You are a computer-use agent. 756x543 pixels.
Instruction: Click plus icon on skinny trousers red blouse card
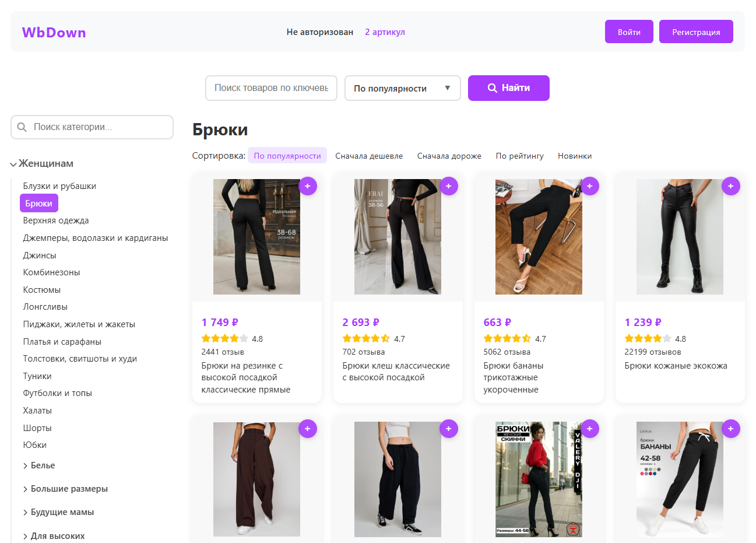pyautogui.click(x=590, y=429)
